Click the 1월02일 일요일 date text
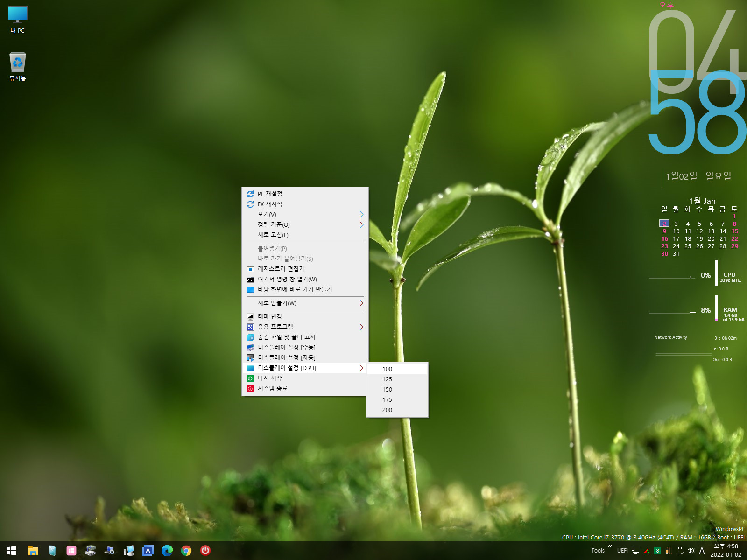 pos(698,176)
